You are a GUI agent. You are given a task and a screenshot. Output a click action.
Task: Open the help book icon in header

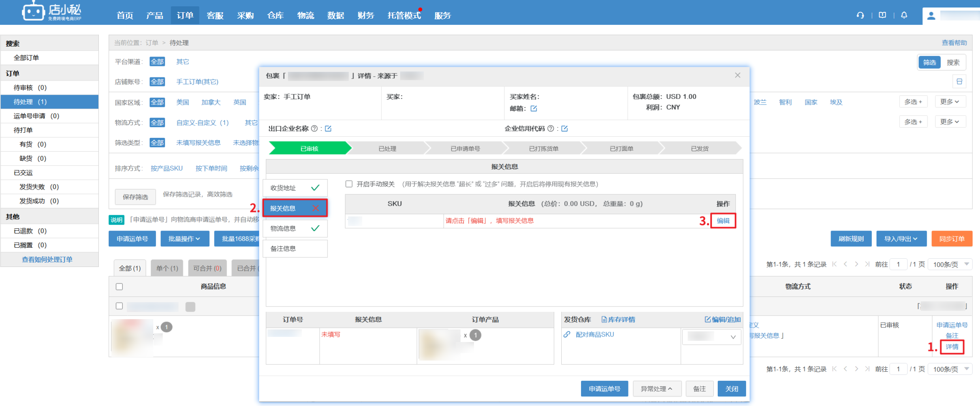point(882,15)
